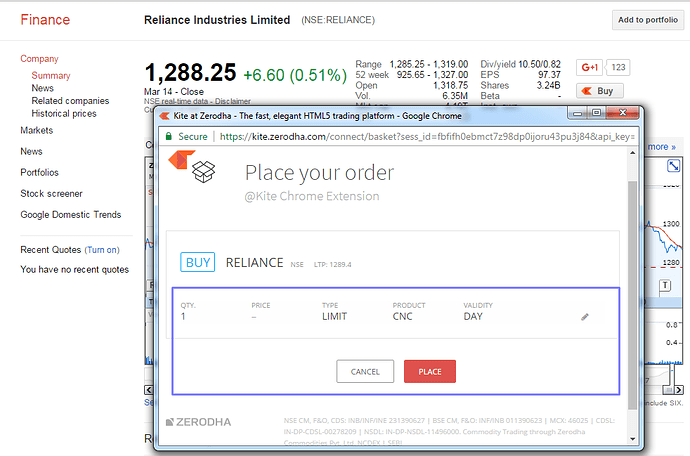This screenshot has height=456, width=690.
Task: Click the RELIANCE symbol name in order
Action: click(x=254, y=263)
